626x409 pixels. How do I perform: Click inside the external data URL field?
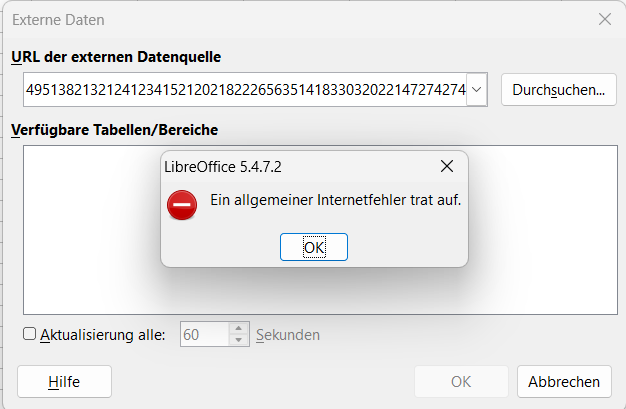pos(245,89)
